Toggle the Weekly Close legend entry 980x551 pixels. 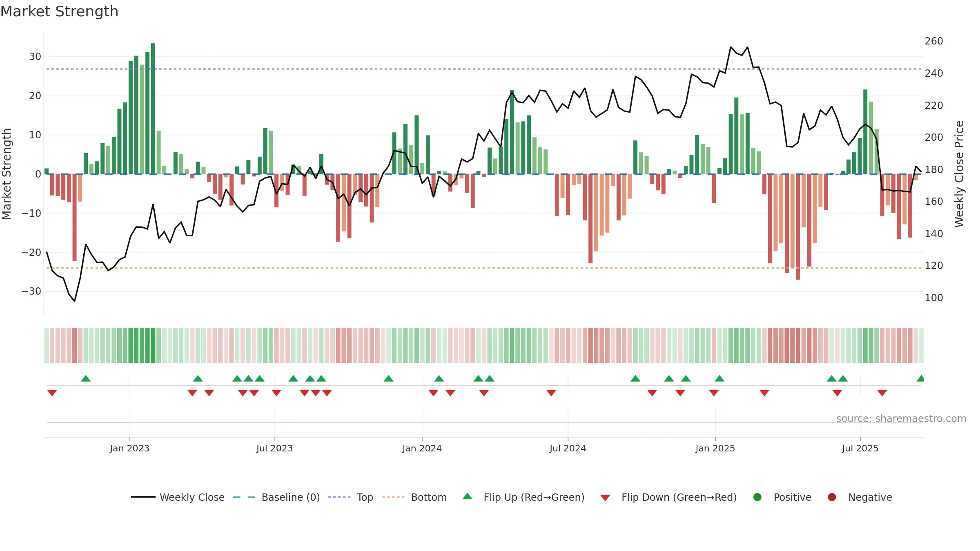point(178,497)
